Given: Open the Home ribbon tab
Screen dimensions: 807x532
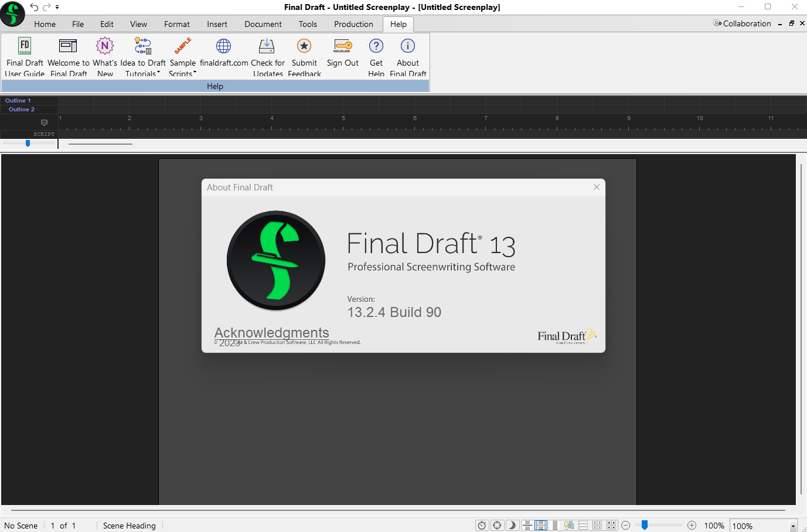Looking at the screenshot, I should point(45,24).
